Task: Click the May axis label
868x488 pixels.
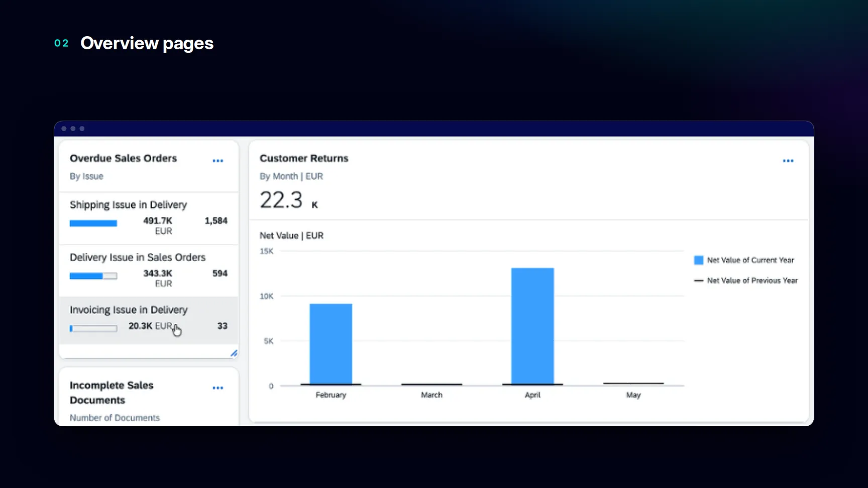Action: pyautogui.click(x=633, y=395)
